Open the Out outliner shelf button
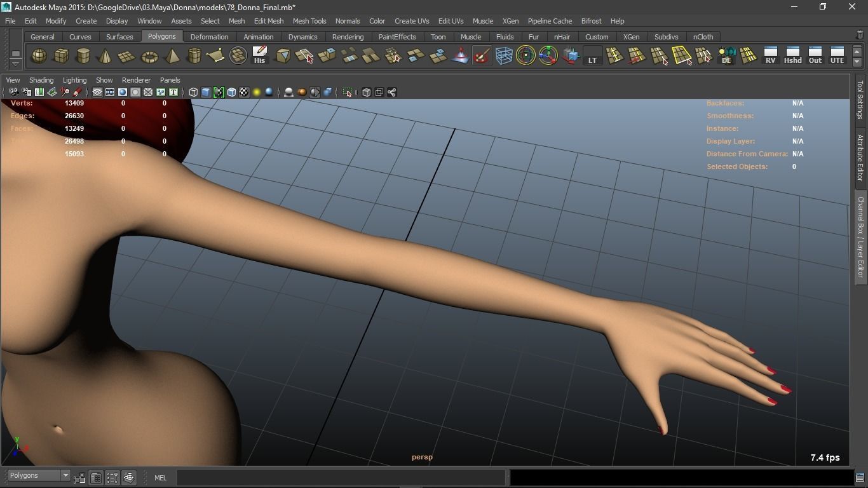The width and height of the screenshot is (868, 488). pyautogui.click(x=815, y=56)
